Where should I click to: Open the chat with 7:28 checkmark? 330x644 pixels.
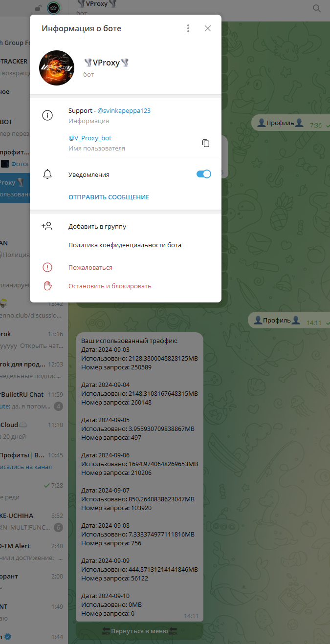coord(33,491)
